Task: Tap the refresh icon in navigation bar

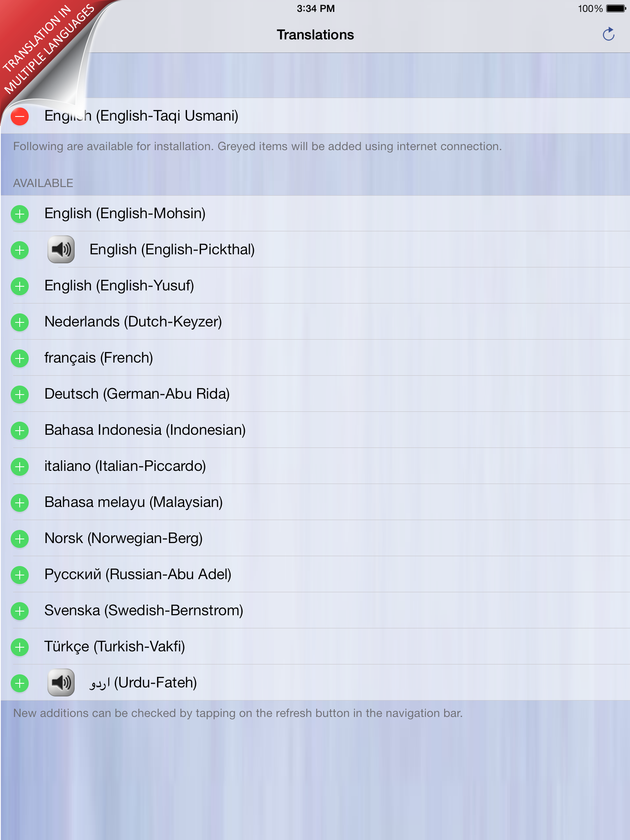Action: [609, 34]
